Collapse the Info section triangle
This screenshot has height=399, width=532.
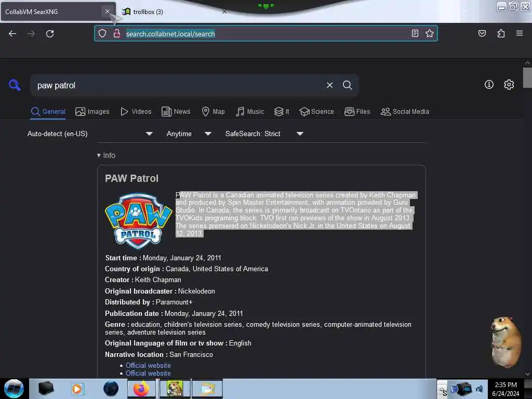click(x=99, y=155)
